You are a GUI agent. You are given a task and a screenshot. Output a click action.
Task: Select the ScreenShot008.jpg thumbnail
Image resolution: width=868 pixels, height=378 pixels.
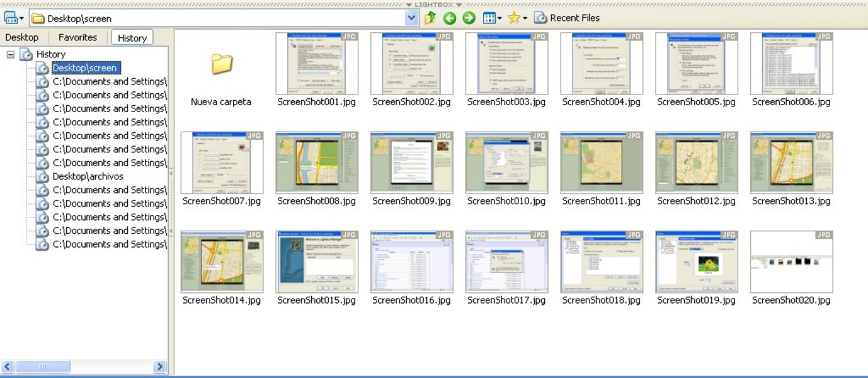pos(317,163)
